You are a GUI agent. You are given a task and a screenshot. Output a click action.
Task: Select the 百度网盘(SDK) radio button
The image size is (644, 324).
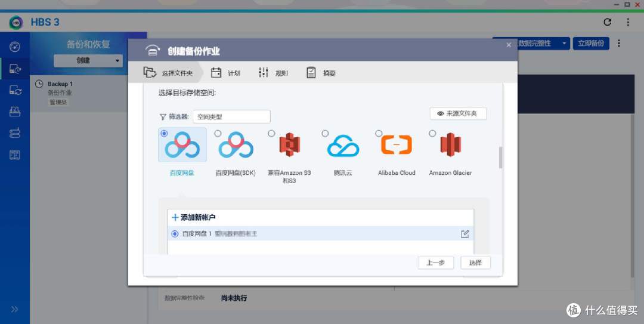[218, 134]
